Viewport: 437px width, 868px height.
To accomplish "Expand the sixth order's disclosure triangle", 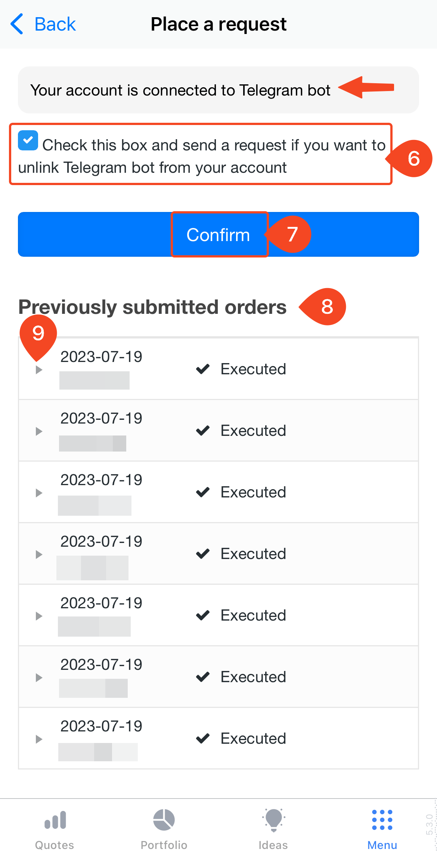I will click(39, 678).
